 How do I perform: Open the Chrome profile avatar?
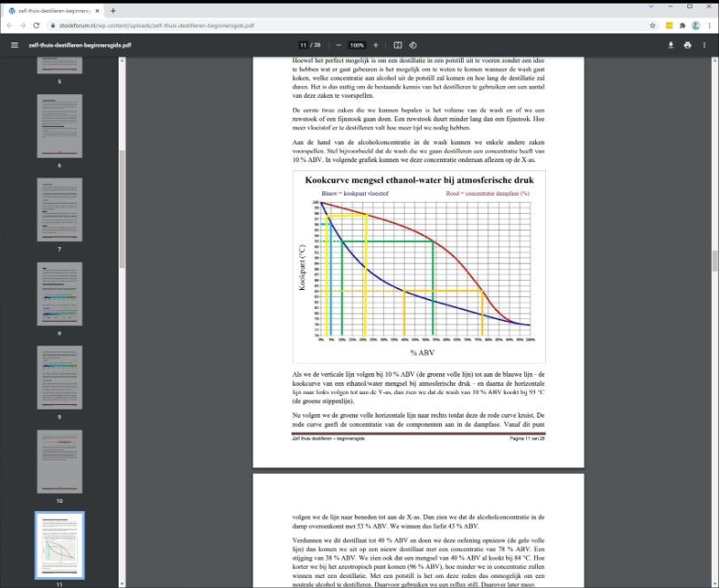coord(695,25)
